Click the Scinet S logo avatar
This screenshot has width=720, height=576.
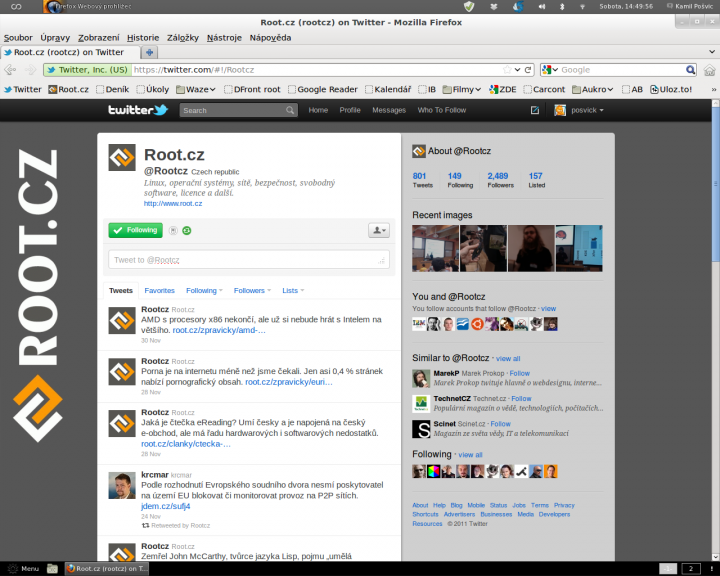coord(421,429)
